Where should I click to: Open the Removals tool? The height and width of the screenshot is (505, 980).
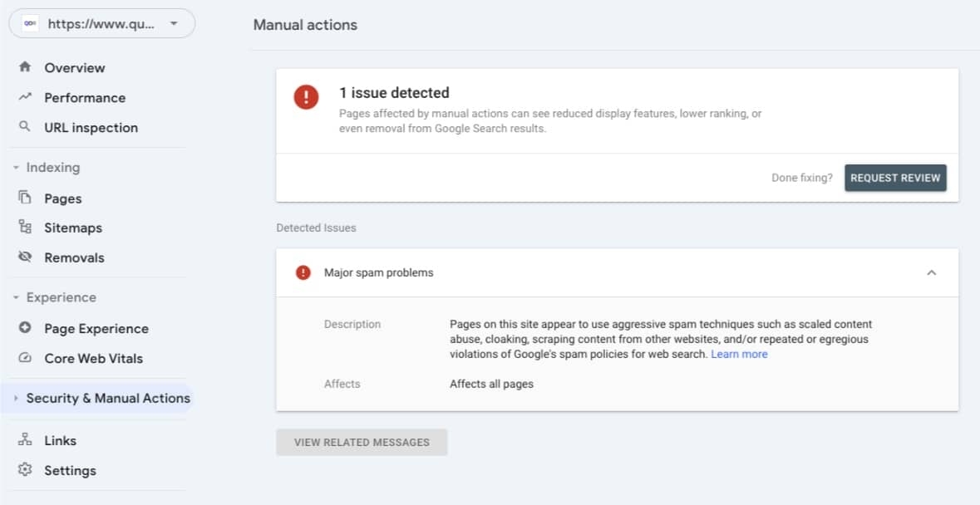click(74, 257)
